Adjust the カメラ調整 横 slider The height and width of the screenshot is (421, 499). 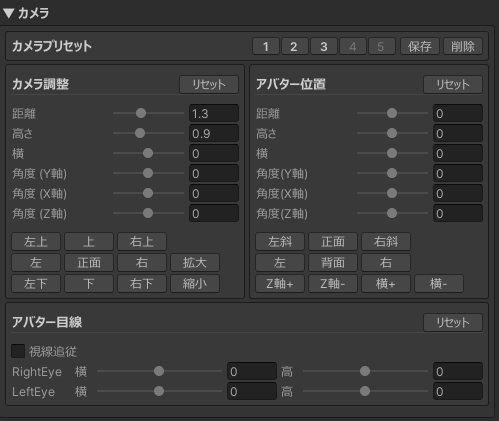pos(148,153)
